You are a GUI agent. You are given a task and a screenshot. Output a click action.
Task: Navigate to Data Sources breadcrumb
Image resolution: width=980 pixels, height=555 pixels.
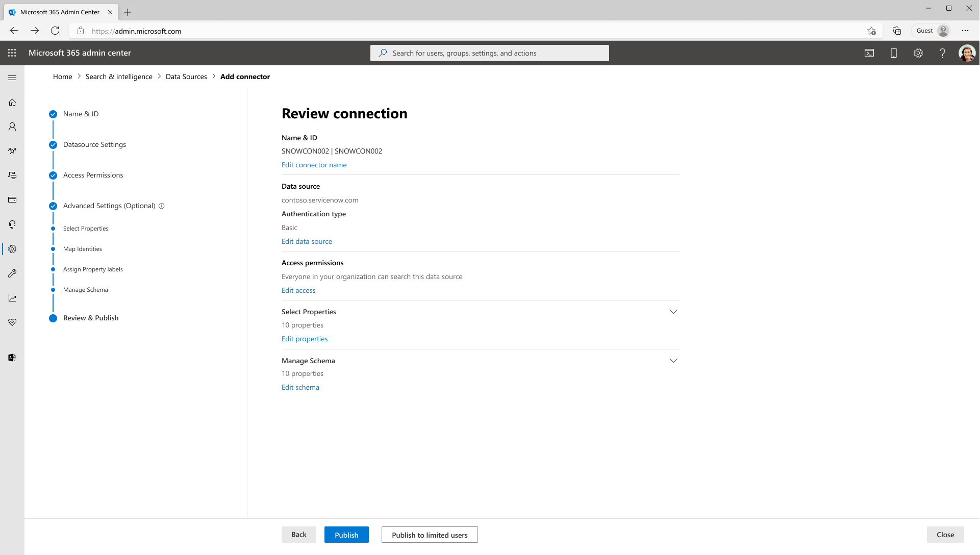pos(186,76)
